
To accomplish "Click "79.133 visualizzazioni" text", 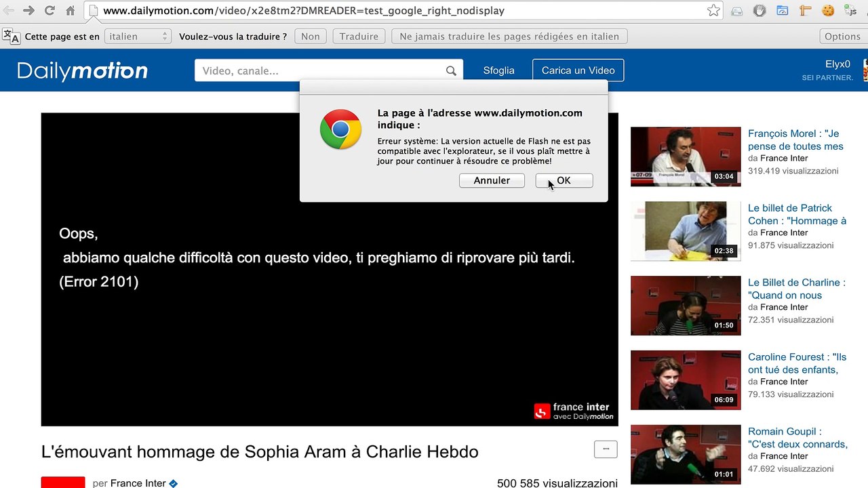I will pyautogui.click(x=791, y=394).
